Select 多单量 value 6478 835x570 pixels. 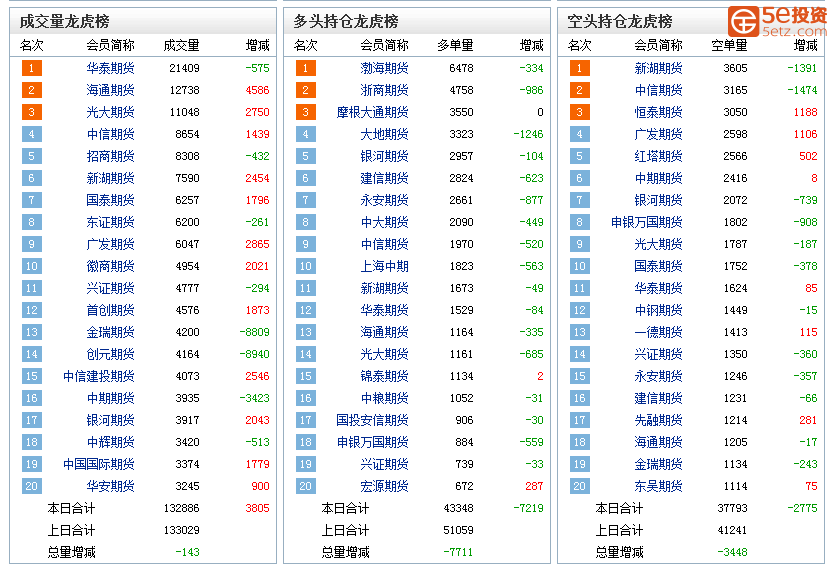(461, 68)
